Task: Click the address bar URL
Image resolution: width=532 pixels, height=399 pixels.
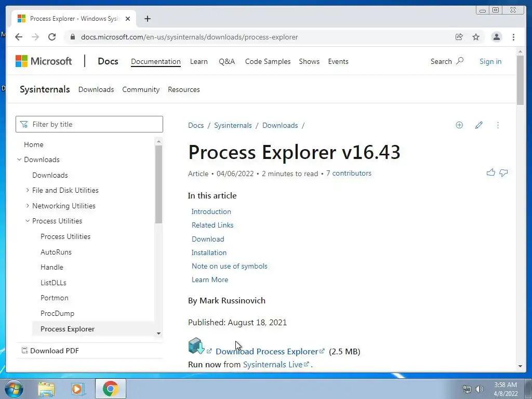Action: (x=189, y=37)
